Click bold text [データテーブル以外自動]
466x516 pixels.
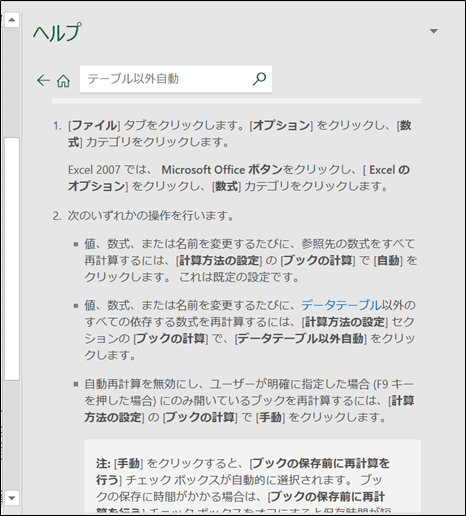[301, 338]
